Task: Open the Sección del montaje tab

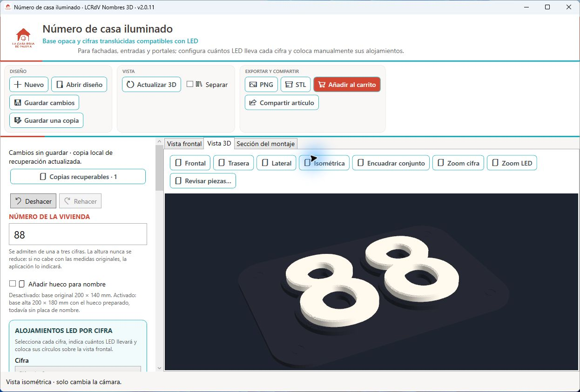Action: (x=266, y=144)
